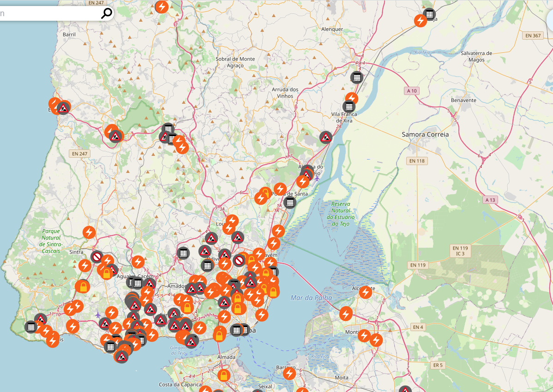Open the no-entry marker near Sintra
This screenshot has width=553, height=392.
pyautogui.click(x=96, y=257)
